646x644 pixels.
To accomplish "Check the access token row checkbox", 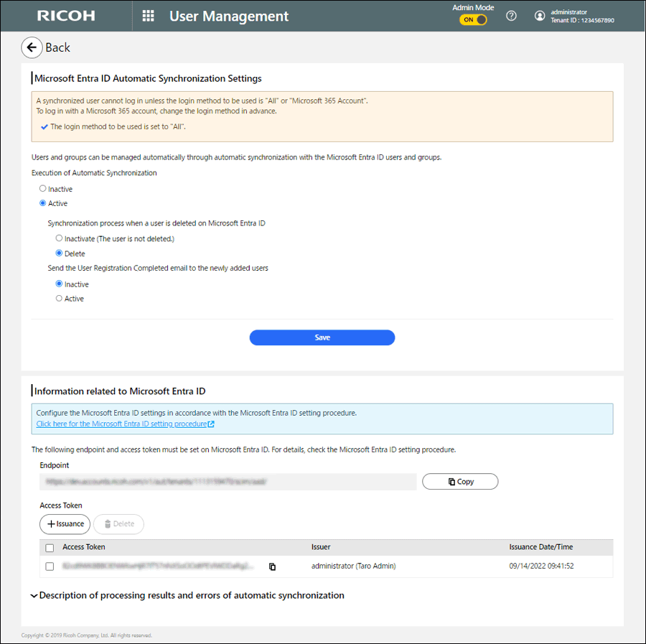I will click(50, 566).
